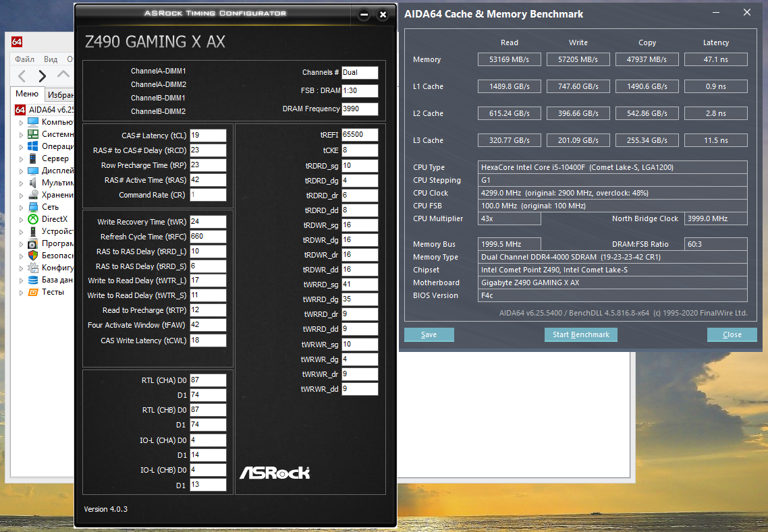The height and width of the screenshot is (532, 768).
Task: Click the Системная motherboard icon in tree
Action: [33, 134]
